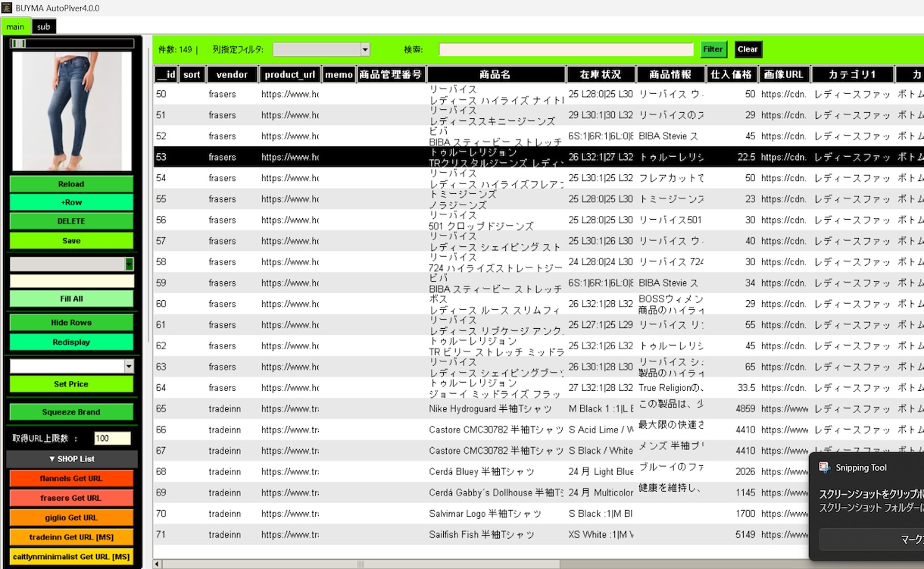
Task: Switch to the main tab
Action: pyautogui.click(x=15, y=27)
